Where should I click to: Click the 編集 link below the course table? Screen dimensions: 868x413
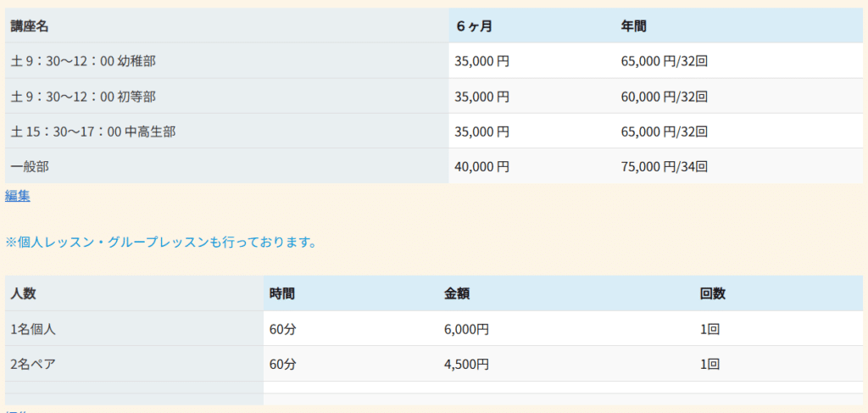[x=18, y=196]
